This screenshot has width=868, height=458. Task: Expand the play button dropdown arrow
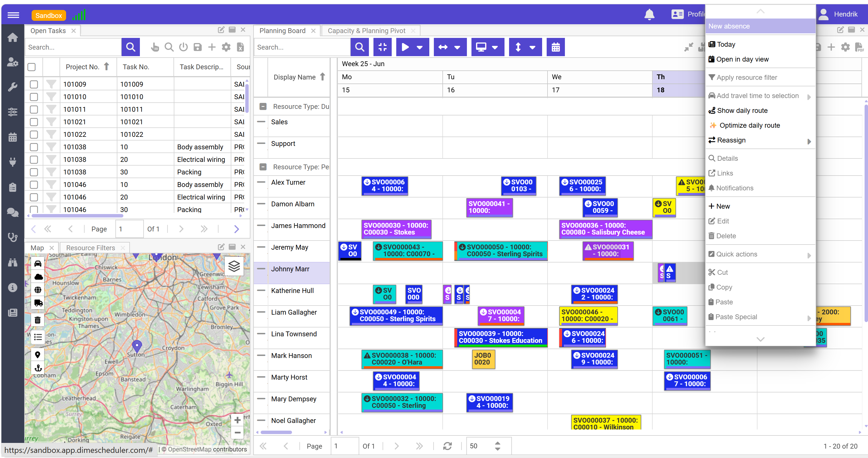click(x=420, y=47)
